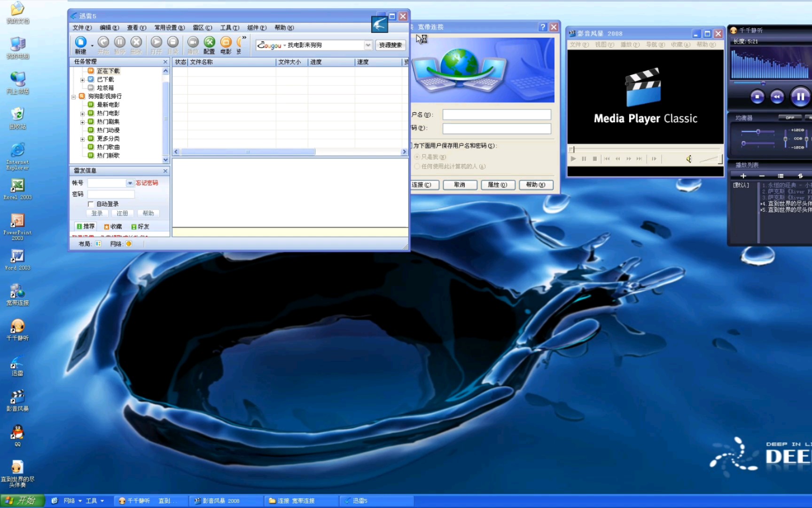Switch to the 好友 tab in Xunlei
The height and width of the screenshot is (508, 812).
140,227
